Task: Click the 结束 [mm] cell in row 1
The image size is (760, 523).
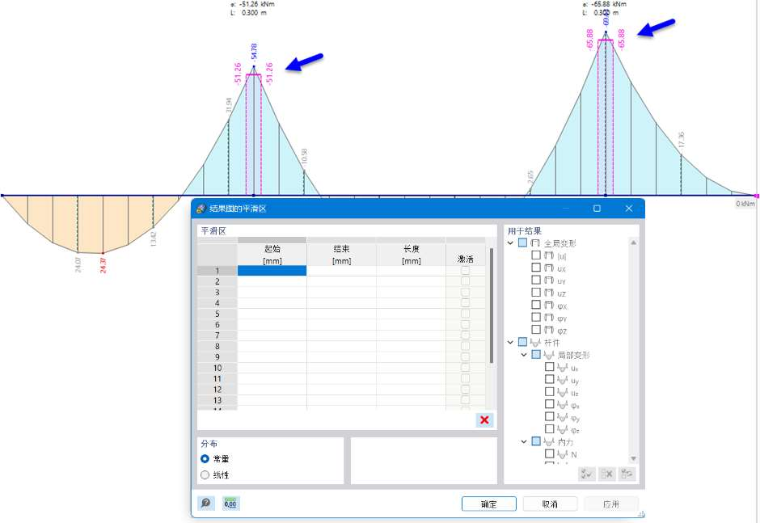Action: 342,270
